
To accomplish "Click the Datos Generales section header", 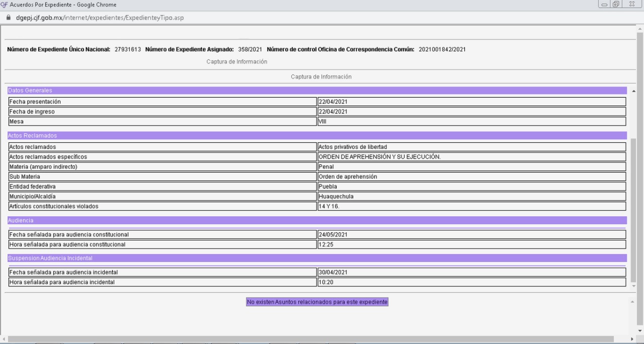I will click(x=317, y=90).
